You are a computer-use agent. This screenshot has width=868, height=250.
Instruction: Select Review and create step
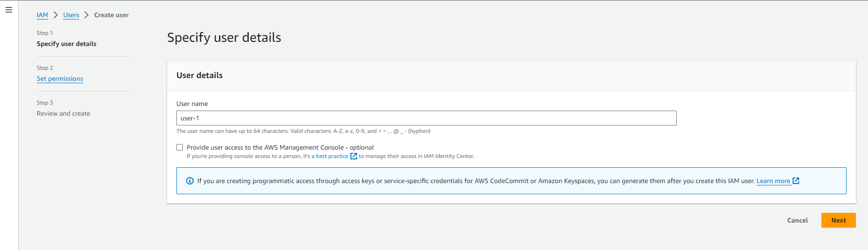coord(63,113)
